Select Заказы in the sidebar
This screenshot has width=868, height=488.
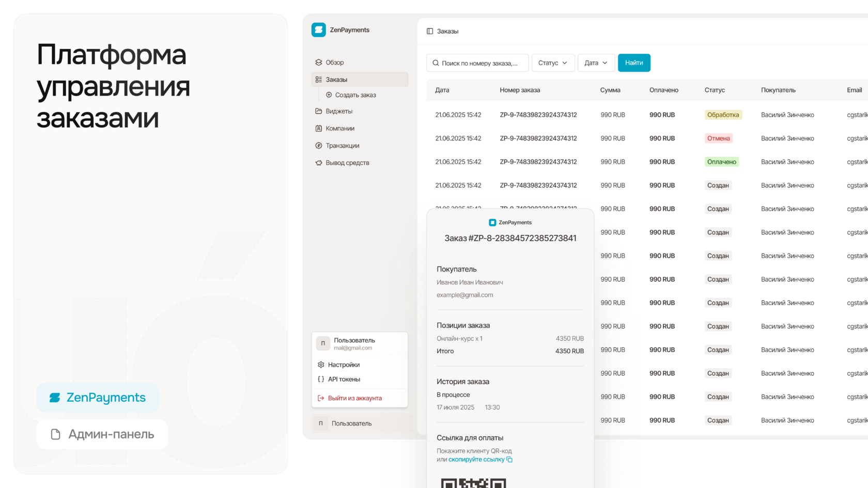click(360, 80)
